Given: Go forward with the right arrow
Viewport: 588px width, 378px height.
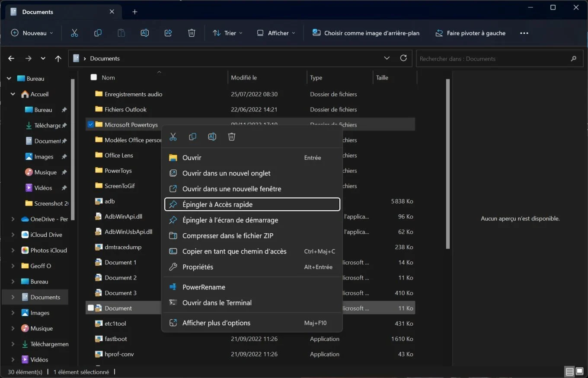Looking at the screenshot, I should [x=28, y=58].
